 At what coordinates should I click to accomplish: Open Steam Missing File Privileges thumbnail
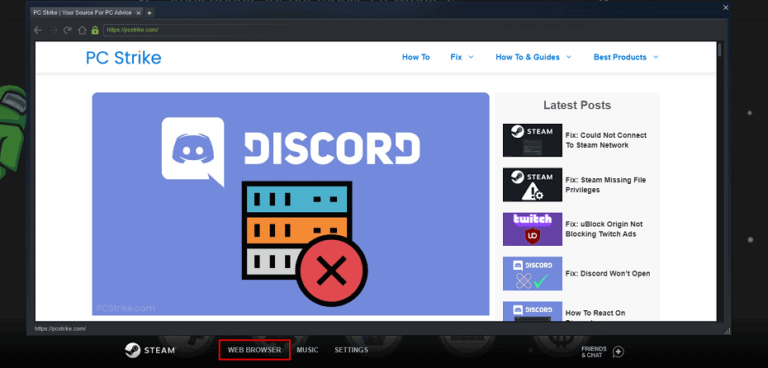pos(532,185)
